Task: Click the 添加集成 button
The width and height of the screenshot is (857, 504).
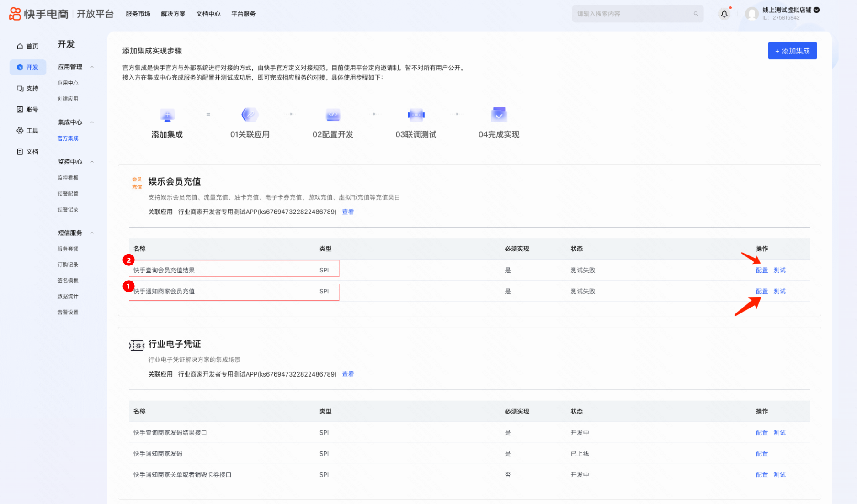Action: click(792, 51)
